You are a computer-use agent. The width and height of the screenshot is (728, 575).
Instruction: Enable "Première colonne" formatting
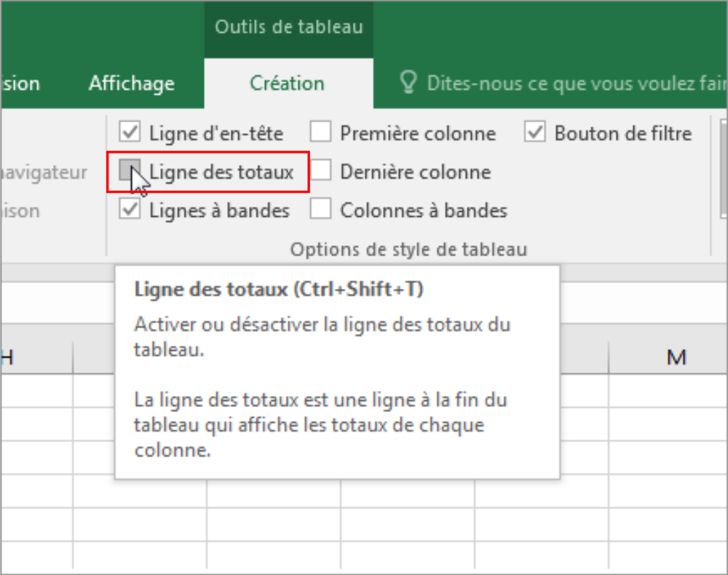(320, 132)
